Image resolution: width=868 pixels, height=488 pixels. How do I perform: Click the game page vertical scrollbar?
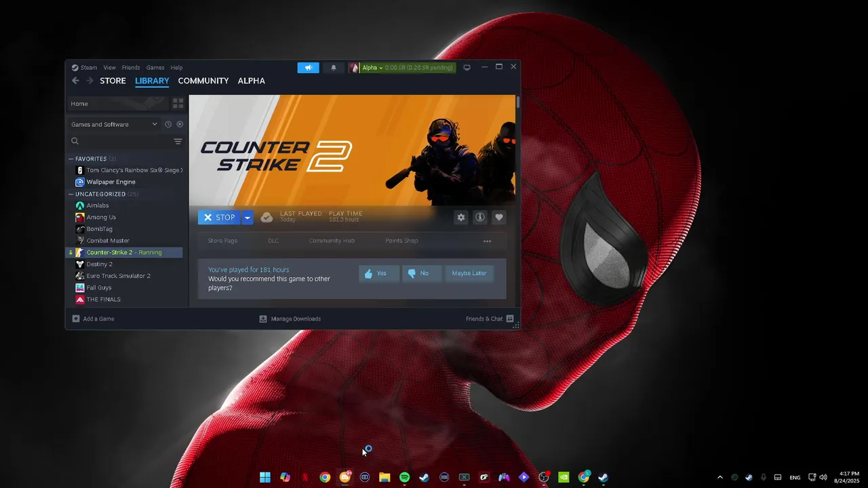pyautogui.click(x=518, y=102)
